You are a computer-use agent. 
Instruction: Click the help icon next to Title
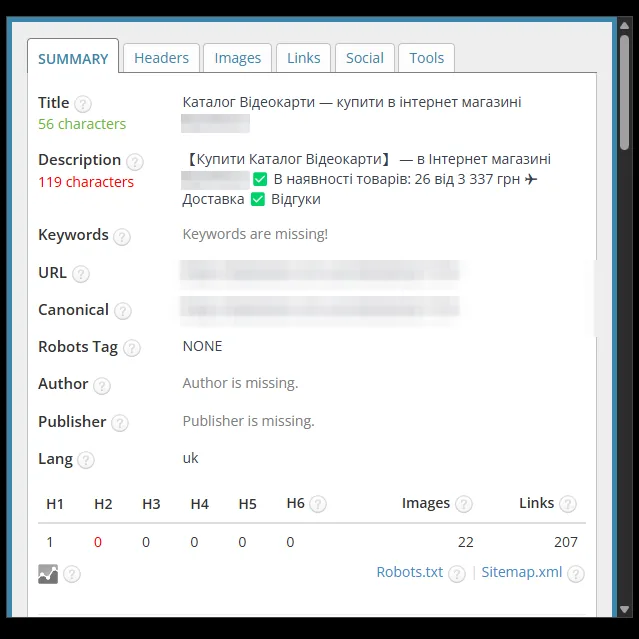(x=83, y=104)
